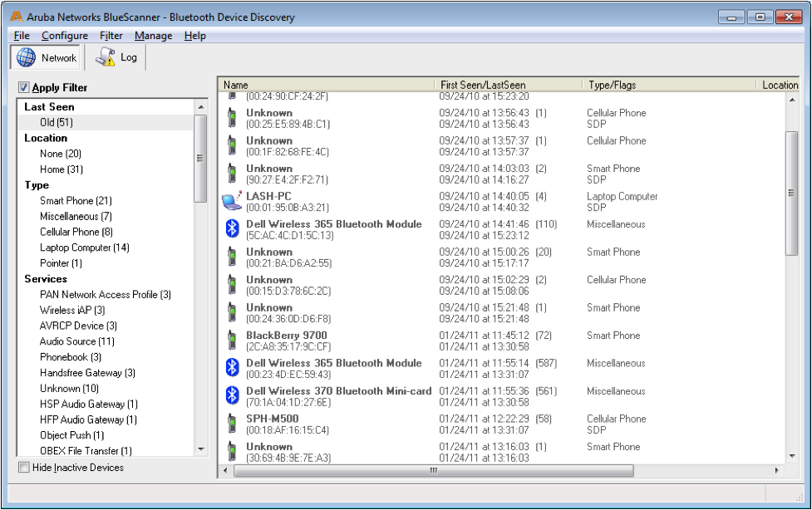
Task: Click the laptop icon for LASH-PC
Action: point(232,201)
